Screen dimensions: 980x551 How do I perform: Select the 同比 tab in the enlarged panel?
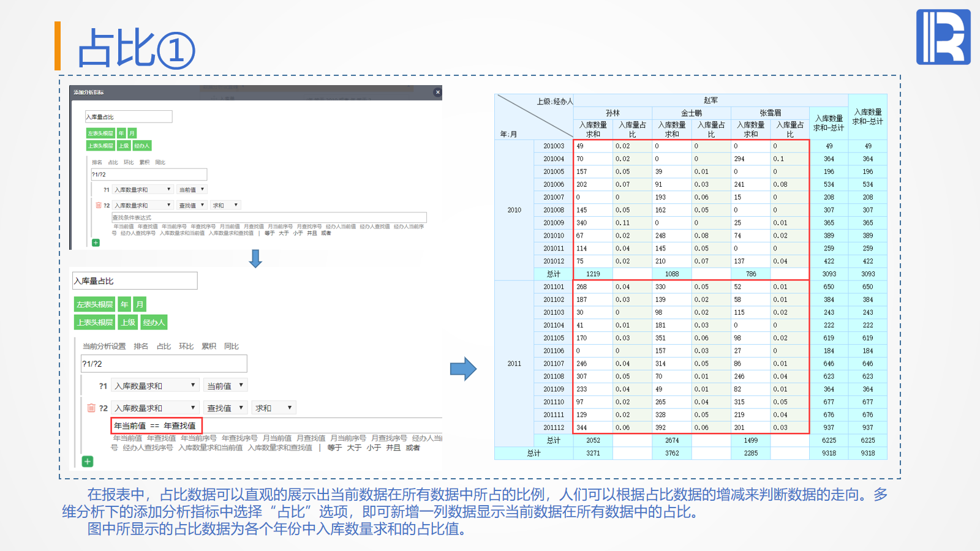point(232,347)
